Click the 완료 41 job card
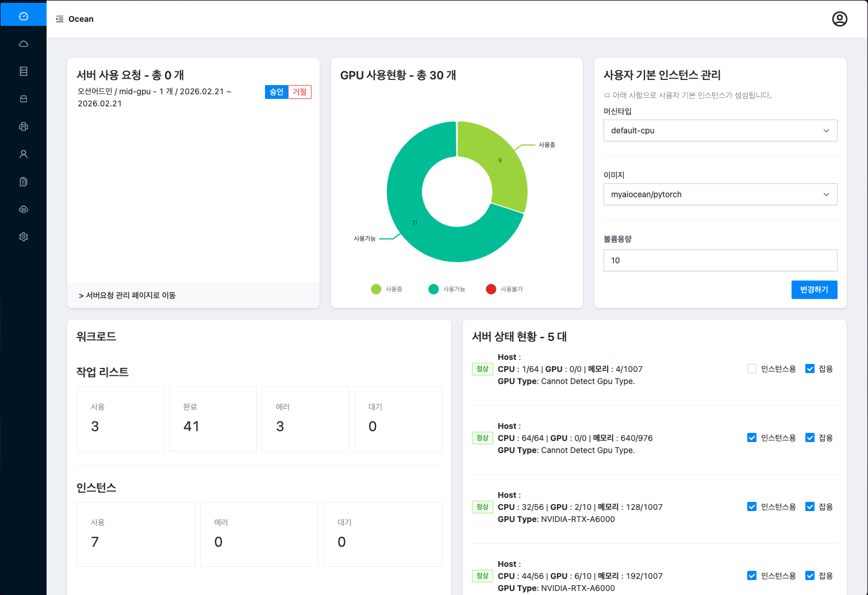Viewport: 868px width, 595px height. 213,419
